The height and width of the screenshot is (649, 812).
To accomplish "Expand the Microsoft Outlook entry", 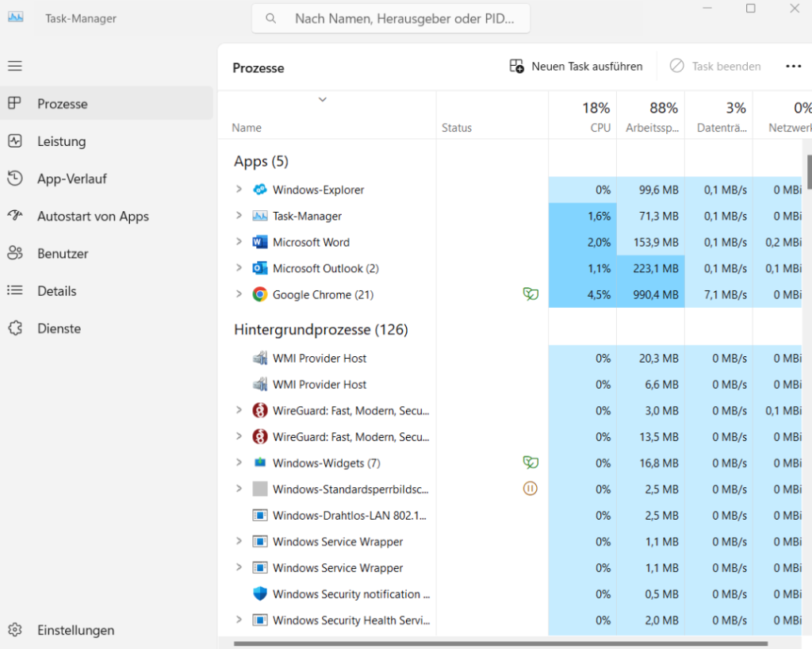I will point(238,268).
